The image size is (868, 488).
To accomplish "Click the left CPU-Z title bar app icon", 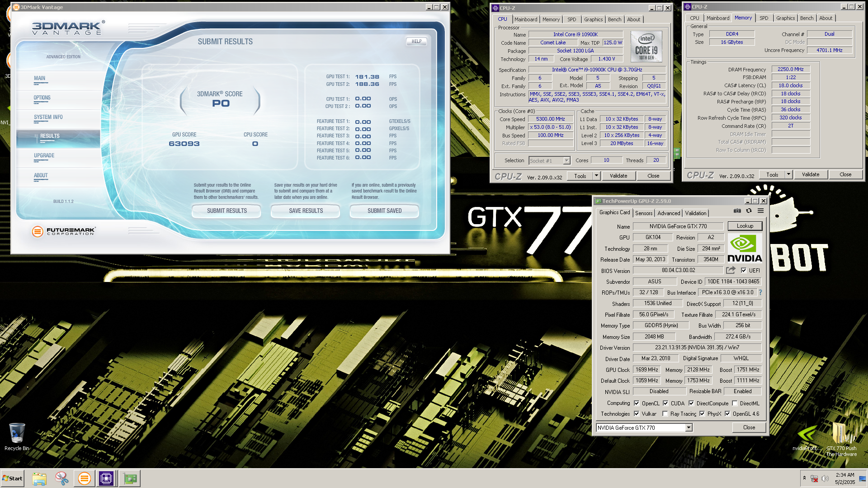I will 495,8.
